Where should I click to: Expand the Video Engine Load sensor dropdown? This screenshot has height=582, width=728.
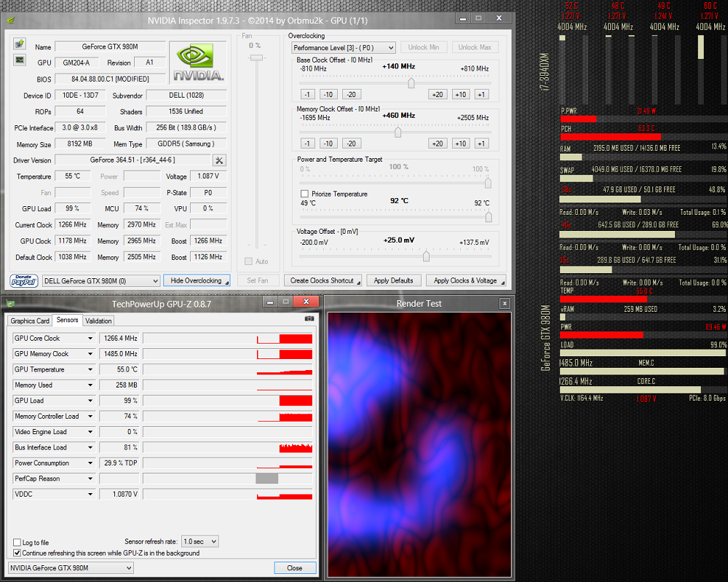[x=90, y=432]
